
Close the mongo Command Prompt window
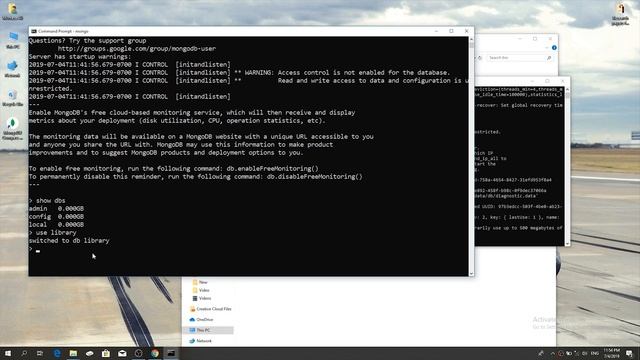click(467, 31)
